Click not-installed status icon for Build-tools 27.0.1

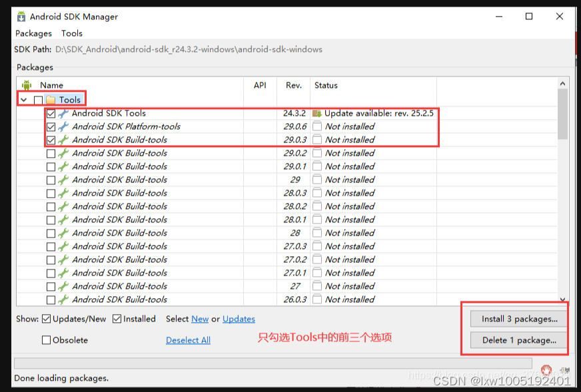(x=316, y=273)
